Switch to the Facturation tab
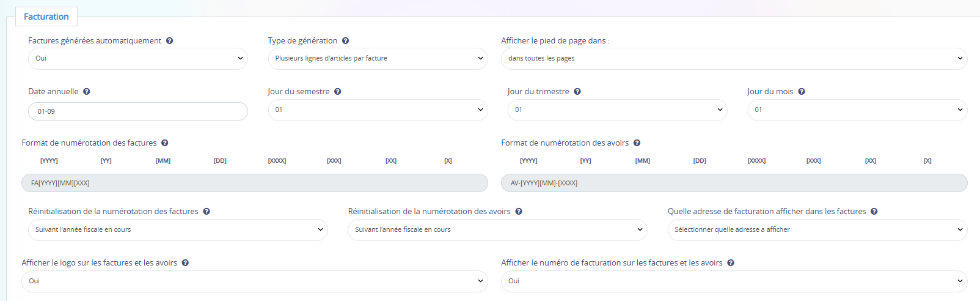This screenshot has height=301, width=980. [46, 17]
